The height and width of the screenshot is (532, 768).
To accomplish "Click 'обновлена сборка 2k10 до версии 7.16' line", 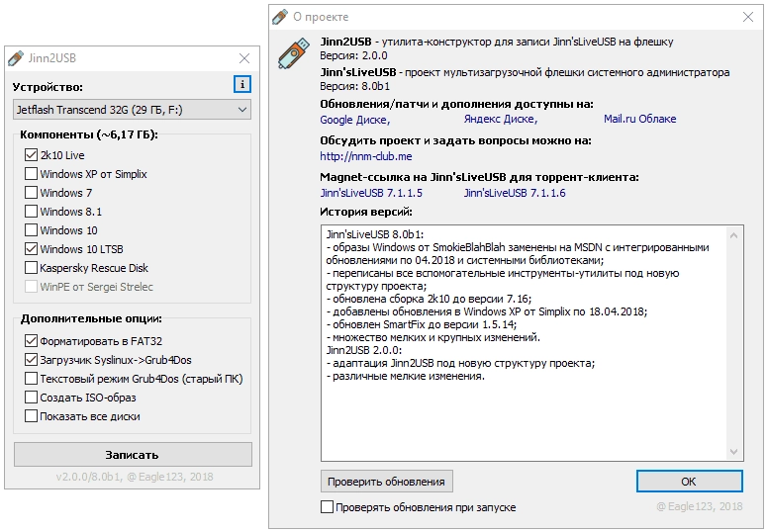I will point(429,299).
